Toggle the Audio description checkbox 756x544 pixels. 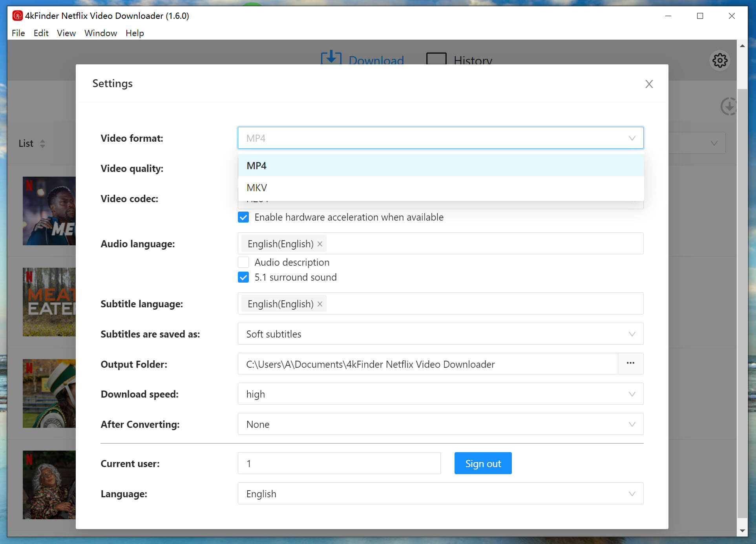click(x=244, y=262)
